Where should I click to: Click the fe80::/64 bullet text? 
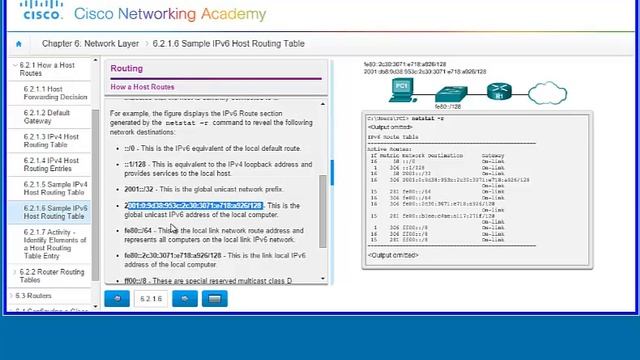click(214, 235)
